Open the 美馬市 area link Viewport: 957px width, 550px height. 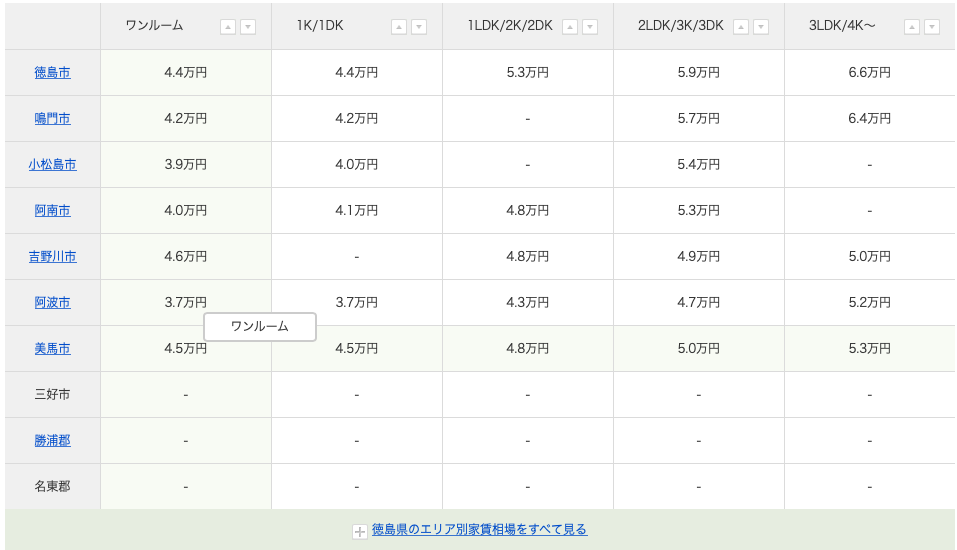(x=52, y=349)
